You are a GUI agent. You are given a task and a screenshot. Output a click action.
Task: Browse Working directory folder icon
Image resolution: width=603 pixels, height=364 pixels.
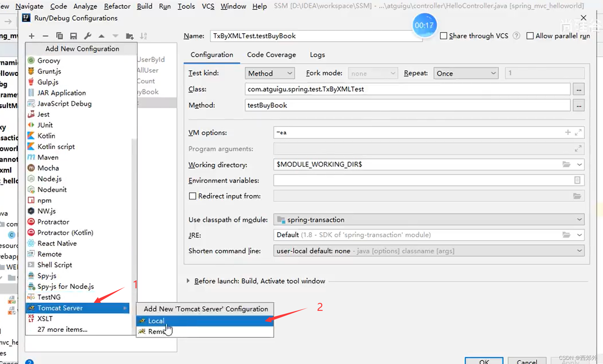(x=566, y=164)
